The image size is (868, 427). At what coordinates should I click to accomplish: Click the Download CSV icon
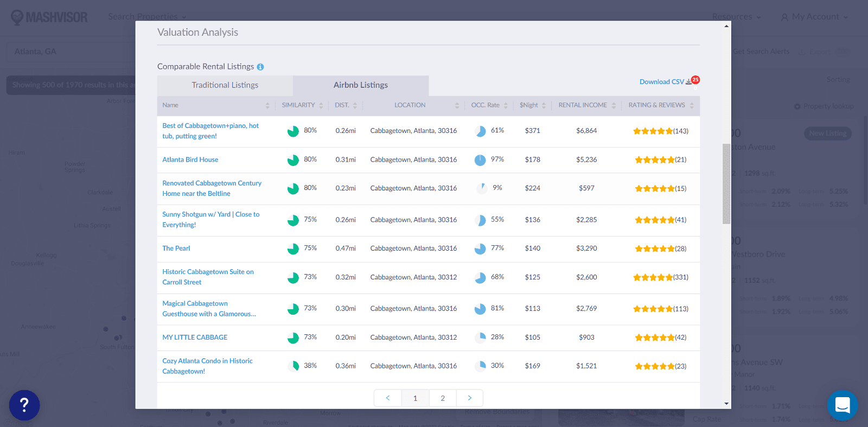[x=689, y=82]
